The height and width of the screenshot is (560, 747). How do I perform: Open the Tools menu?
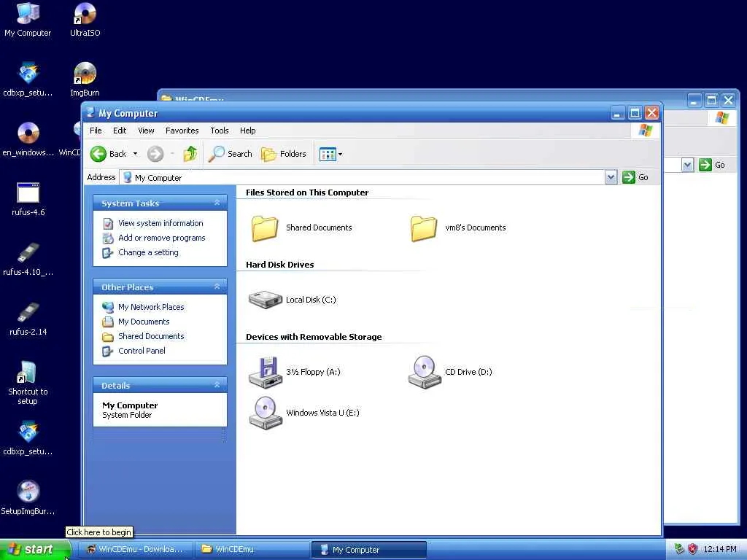(x=220, y=131)
